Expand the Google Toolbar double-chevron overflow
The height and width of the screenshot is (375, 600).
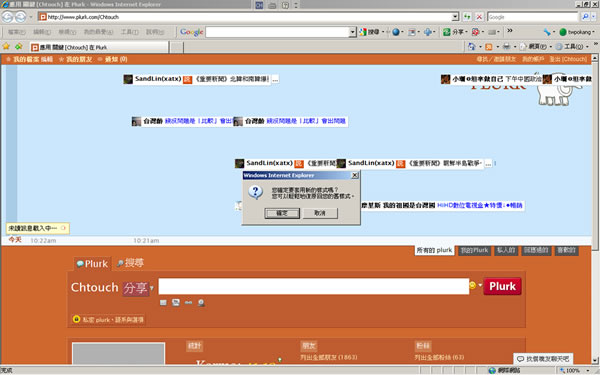point(510,31)
